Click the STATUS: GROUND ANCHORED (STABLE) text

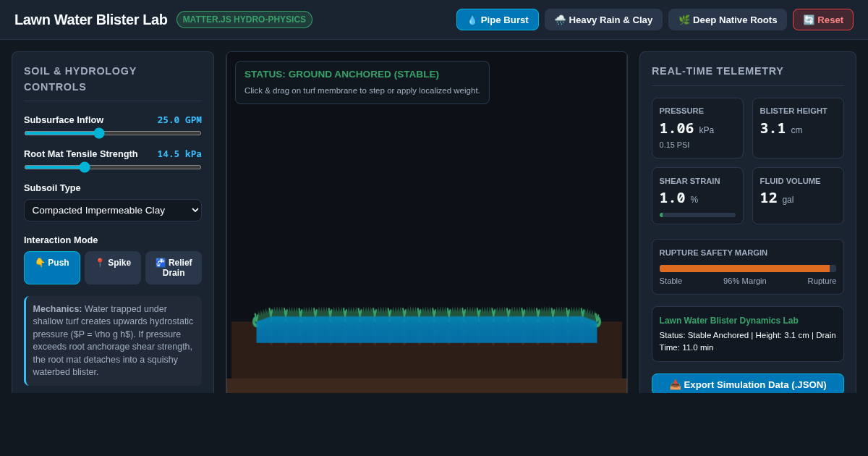point(341,74)
